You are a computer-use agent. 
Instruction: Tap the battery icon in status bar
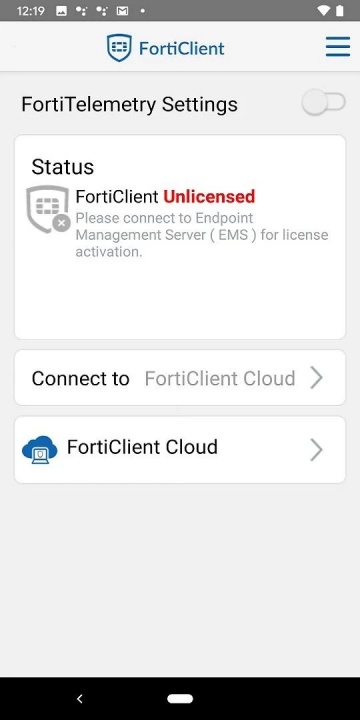340,11
